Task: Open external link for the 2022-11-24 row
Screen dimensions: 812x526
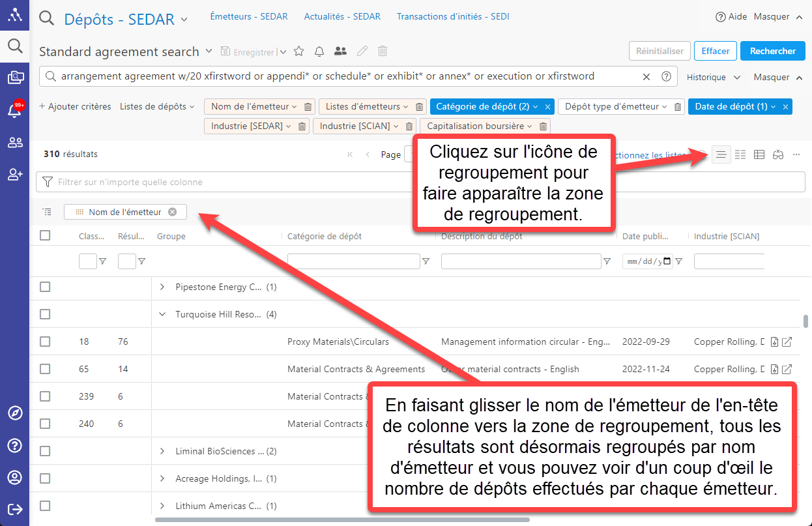Action: 787,370
